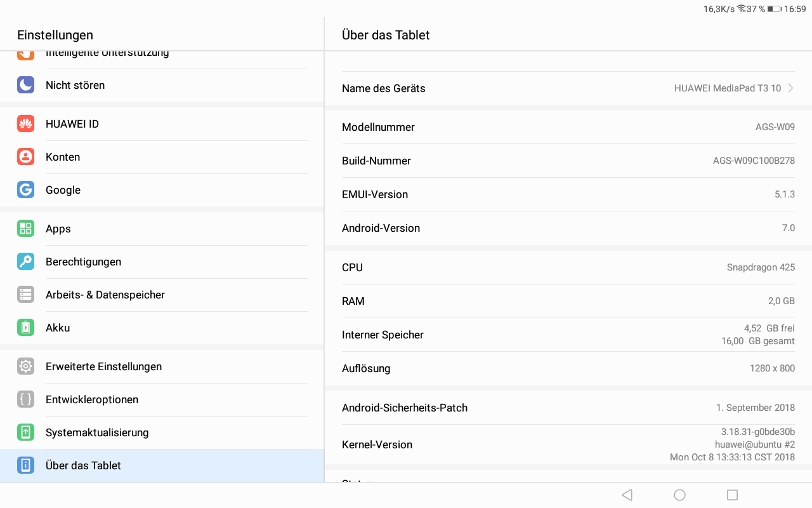Tap the Über das Tablet header title

coord(386,35)
